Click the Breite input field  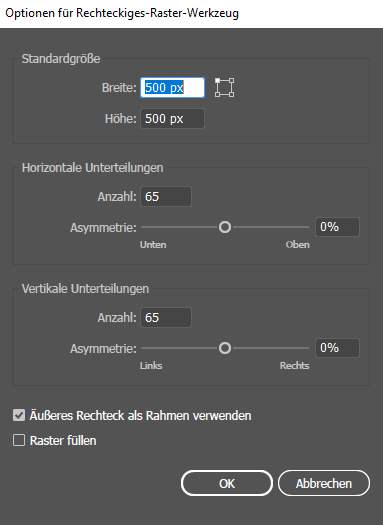(172, 88)
